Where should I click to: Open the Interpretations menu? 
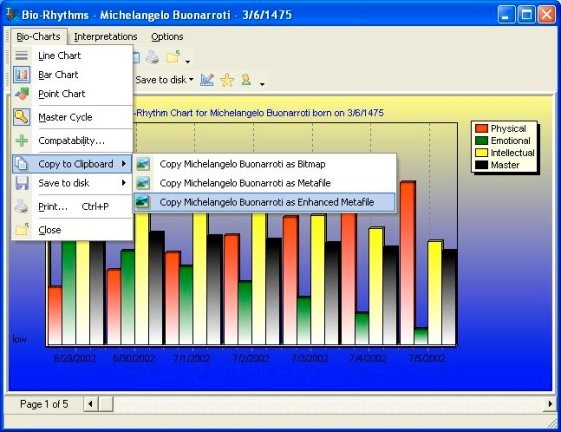click(x=106, y=37)
